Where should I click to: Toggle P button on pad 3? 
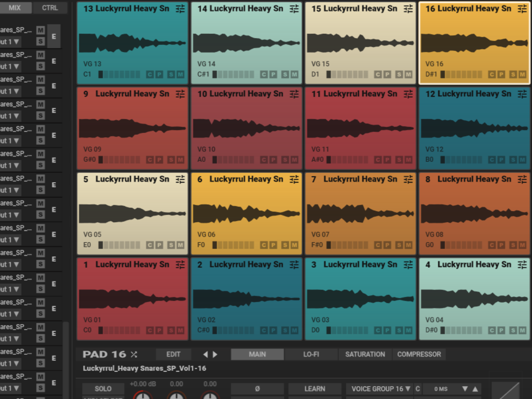tap(387, 330)
